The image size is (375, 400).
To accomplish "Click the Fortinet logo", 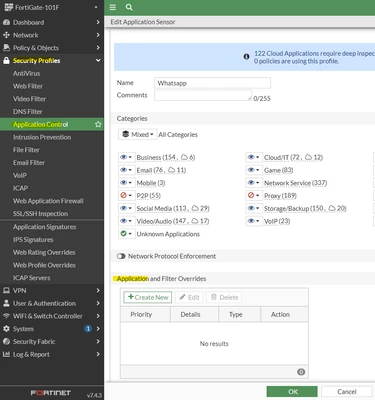I will click(51, 393).
